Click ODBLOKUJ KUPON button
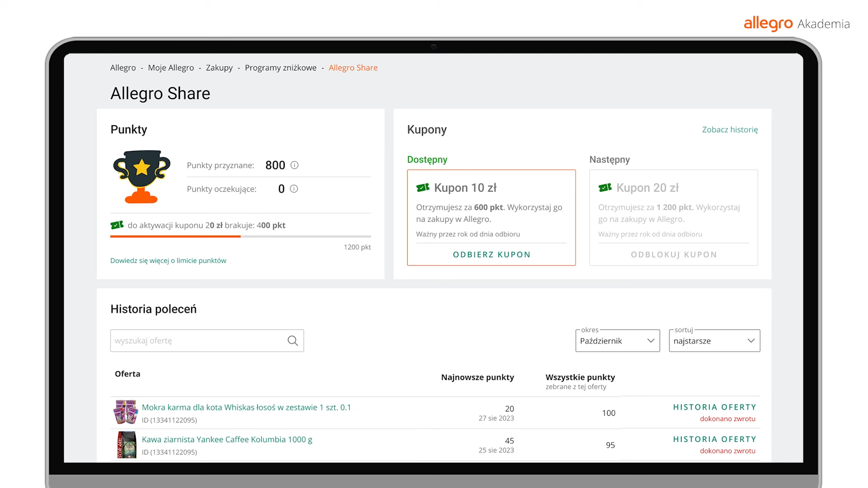Viewport: 868px width, 488px height. click(674, 254)
